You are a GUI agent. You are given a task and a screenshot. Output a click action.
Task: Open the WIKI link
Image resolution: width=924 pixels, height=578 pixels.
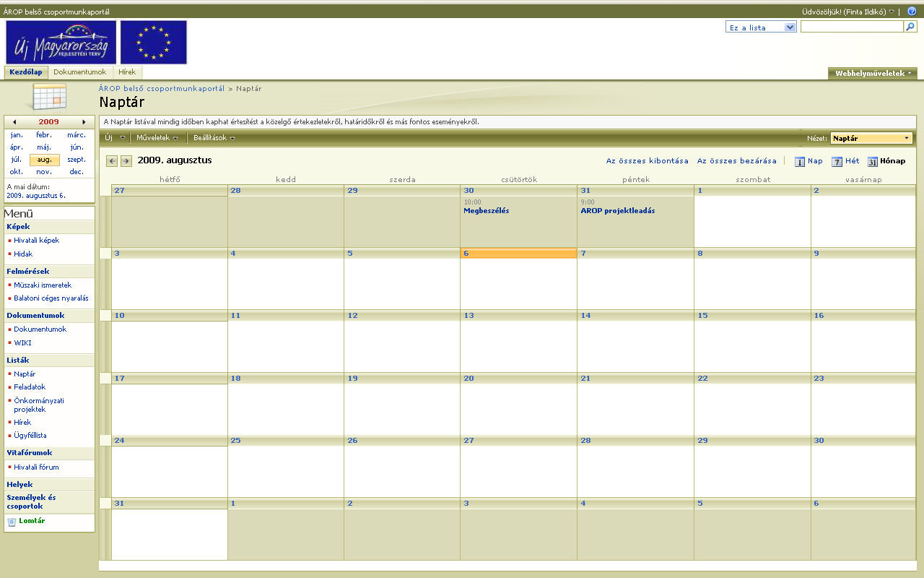coord(22,343)
